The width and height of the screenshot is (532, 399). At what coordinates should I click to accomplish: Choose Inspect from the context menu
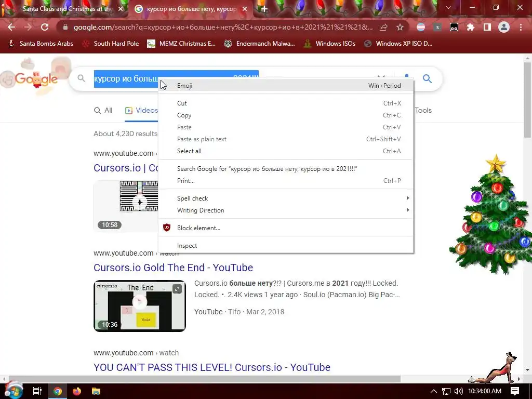286,246
